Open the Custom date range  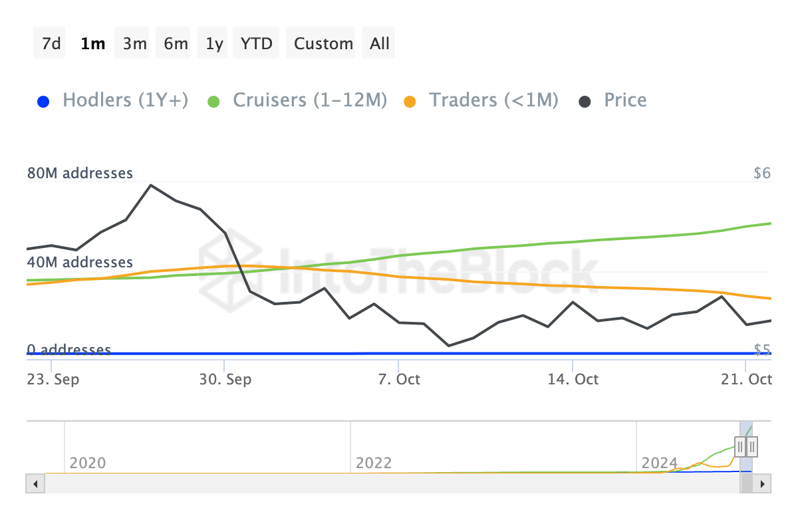(x=323, y=44)
